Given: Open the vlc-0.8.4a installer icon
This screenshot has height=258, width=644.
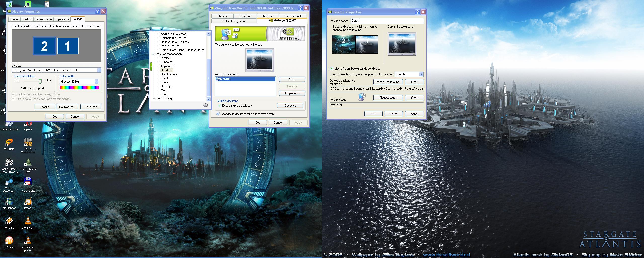Looking at the screenshot, I should coord(28,223).
